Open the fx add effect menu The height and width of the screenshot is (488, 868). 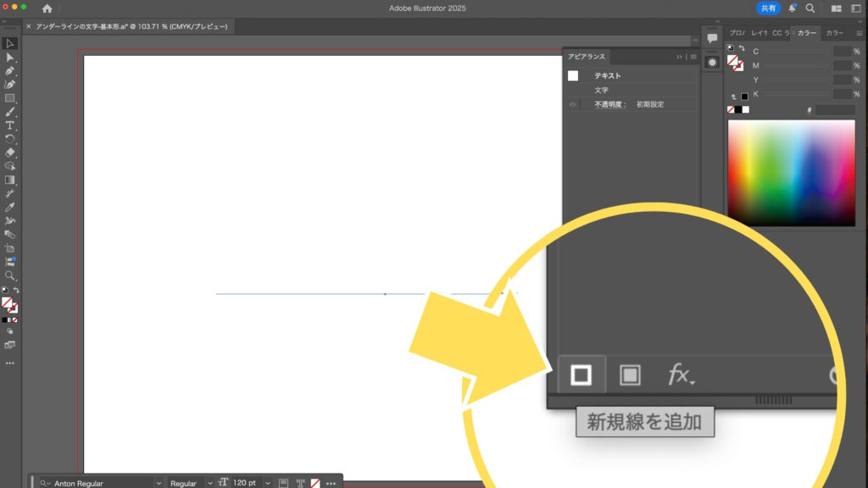tap(680, 374)
